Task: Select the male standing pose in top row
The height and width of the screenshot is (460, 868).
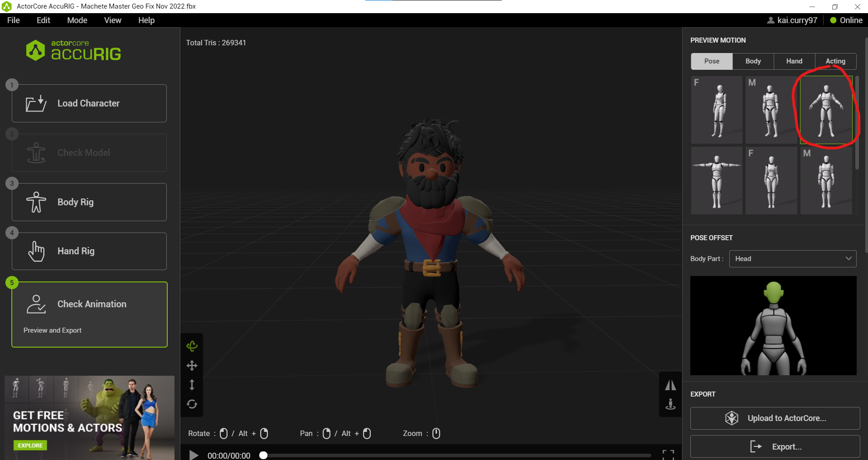Action: (x=771, y=110)
